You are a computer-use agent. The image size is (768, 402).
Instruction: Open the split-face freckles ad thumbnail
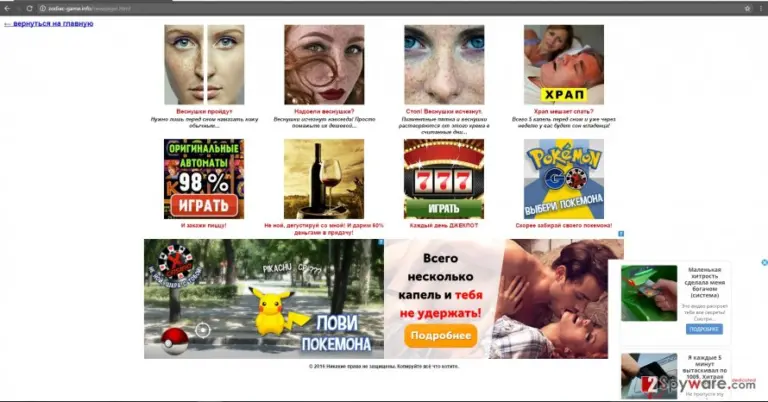[204, 65]
